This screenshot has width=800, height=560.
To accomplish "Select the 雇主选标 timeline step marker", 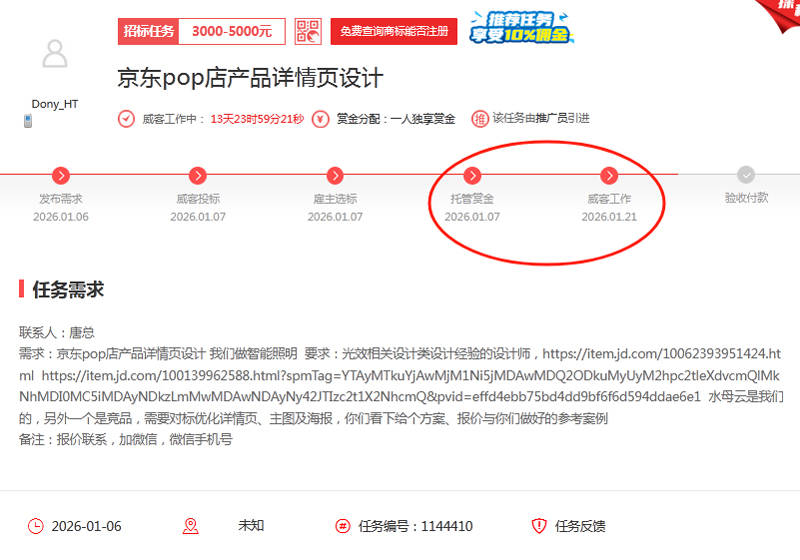I will (335, 175).
